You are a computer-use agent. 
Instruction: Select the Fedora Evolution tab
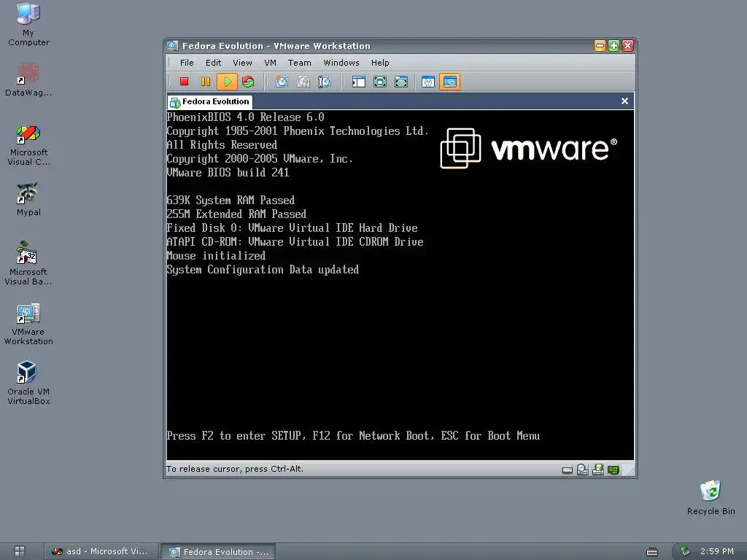[x=210, y=101]
